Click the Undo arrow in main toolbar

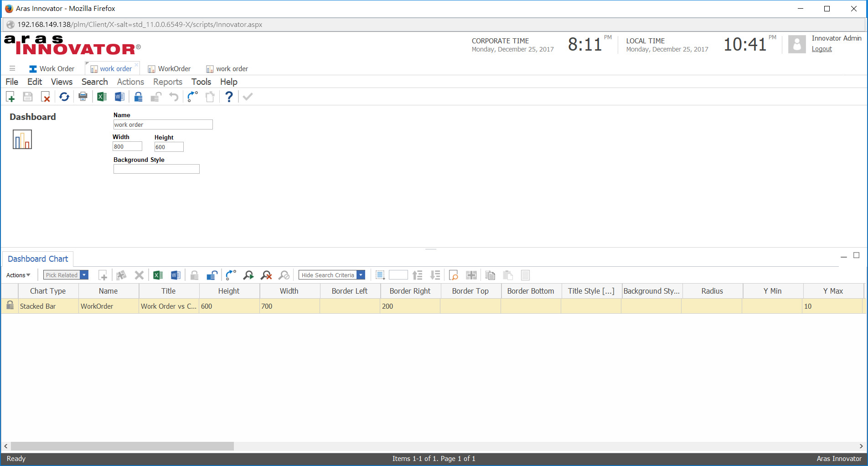point(174,97)
